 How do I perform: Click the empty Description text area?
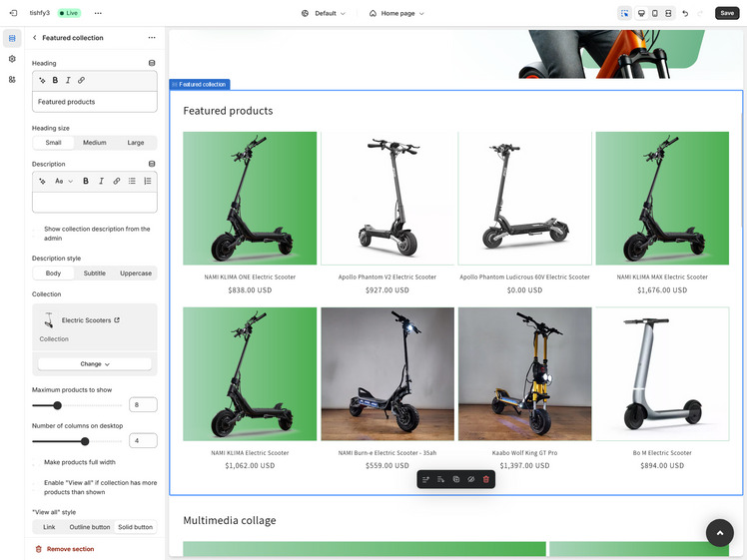(x=94, y=203)
